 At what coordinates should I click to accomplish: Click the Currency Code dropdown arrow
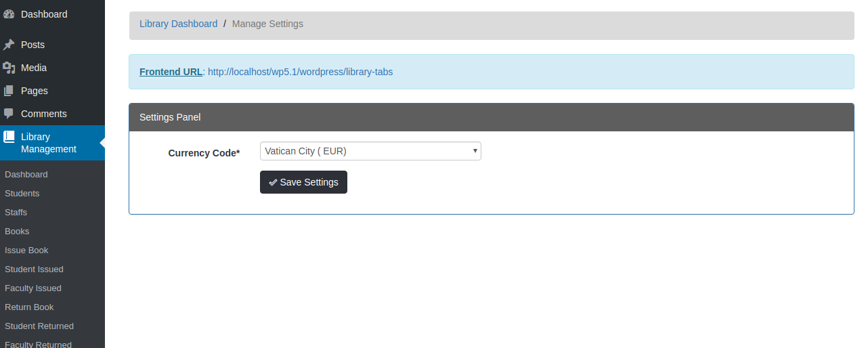[475, 151]
